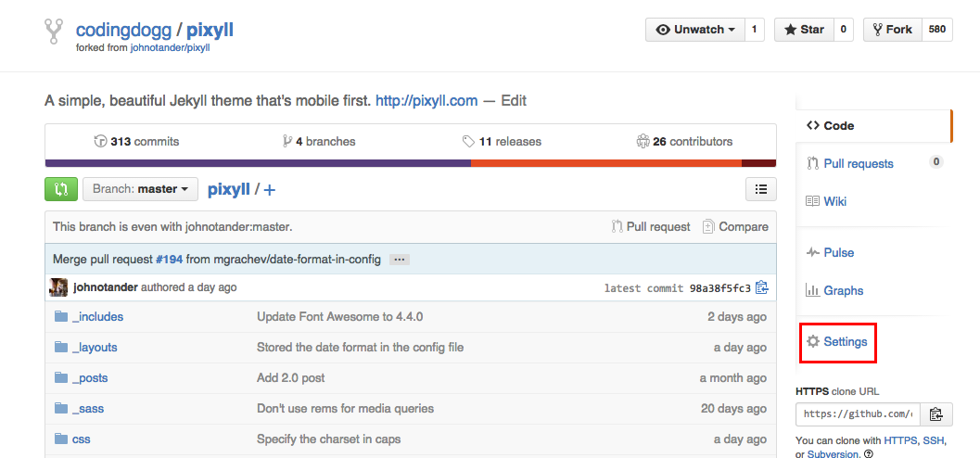Click the Wiki book icon
The height and width of the screenshot is (458, 980).
click(x=812, y=201)
